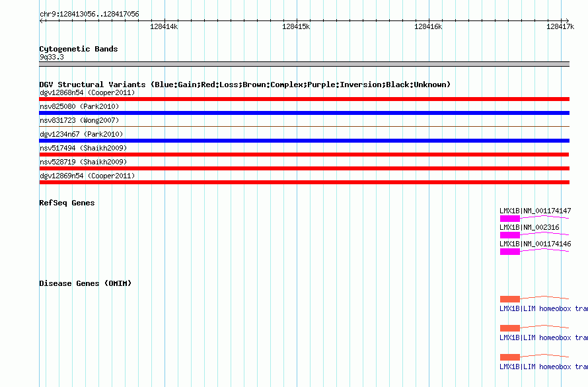
Task: Open the first LMX1B LIM homeobox OMIM link
Action: click(x=543, y=308)
